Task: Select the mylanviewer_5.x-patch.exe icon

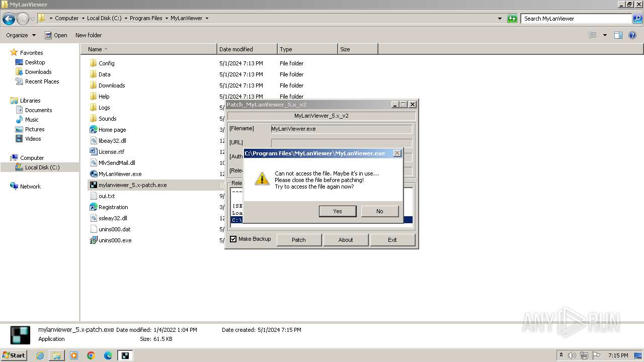Action: click(93, 185)
